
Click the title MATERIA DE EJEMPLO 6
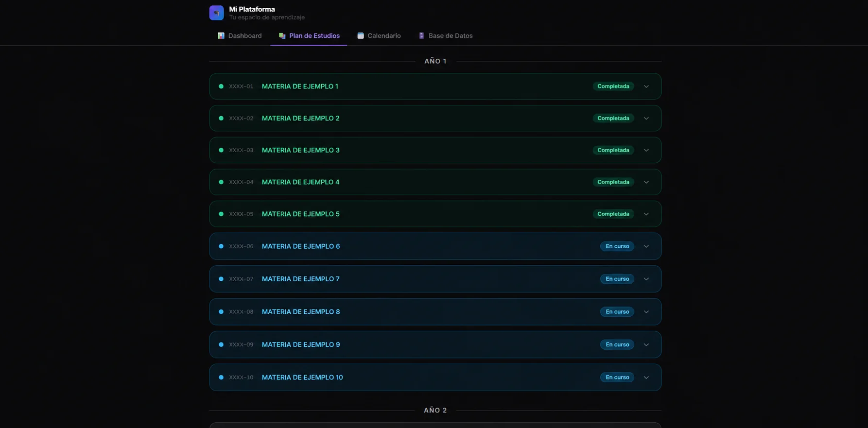tap(301, 246)
